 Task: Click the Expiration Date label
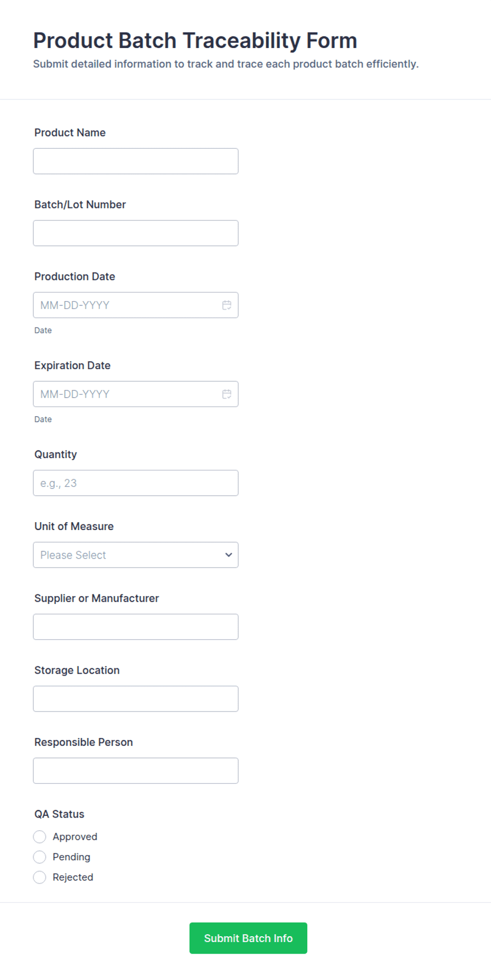pyautogui.click(x=72, y=366)
